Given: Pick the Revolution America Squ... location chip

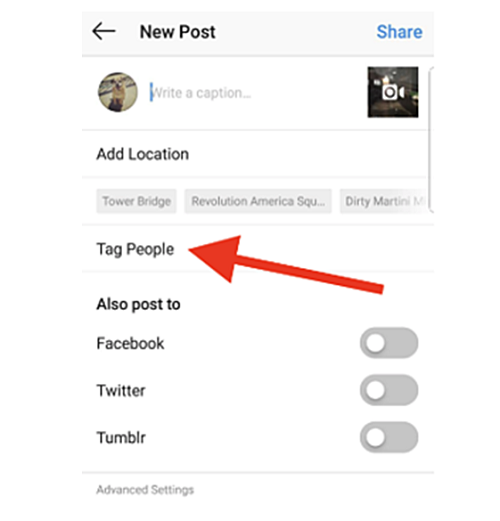Looking at the screenshot, I should pos(258,201).
